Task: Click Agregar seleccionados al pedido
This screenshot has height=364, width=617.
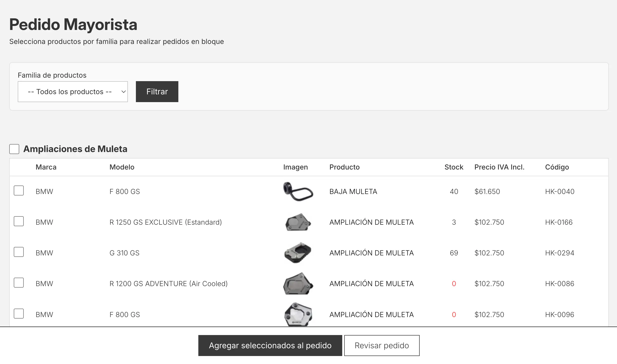Action: pos(270,346)
